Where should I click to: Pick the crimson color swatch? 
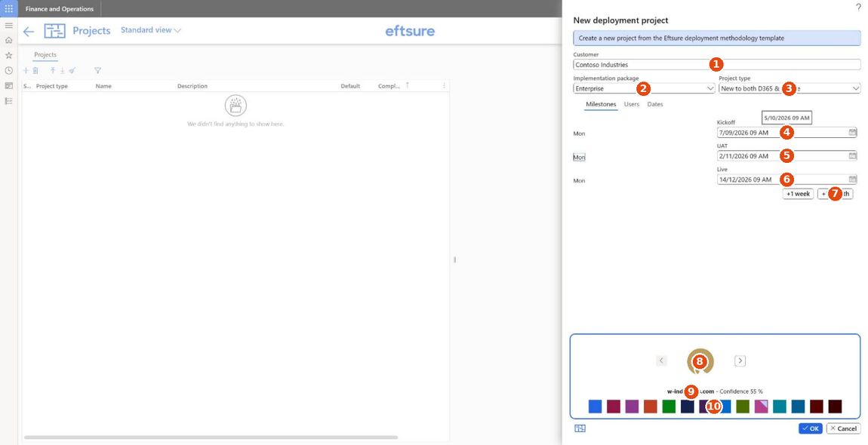(614, 407)
